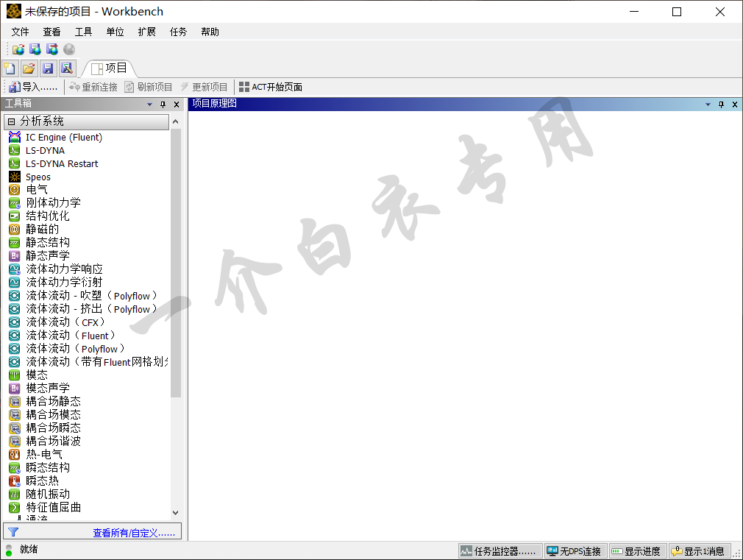Open 查看所有/自定义 link
Screen dimensions: 743x560
tap(134, 533)
